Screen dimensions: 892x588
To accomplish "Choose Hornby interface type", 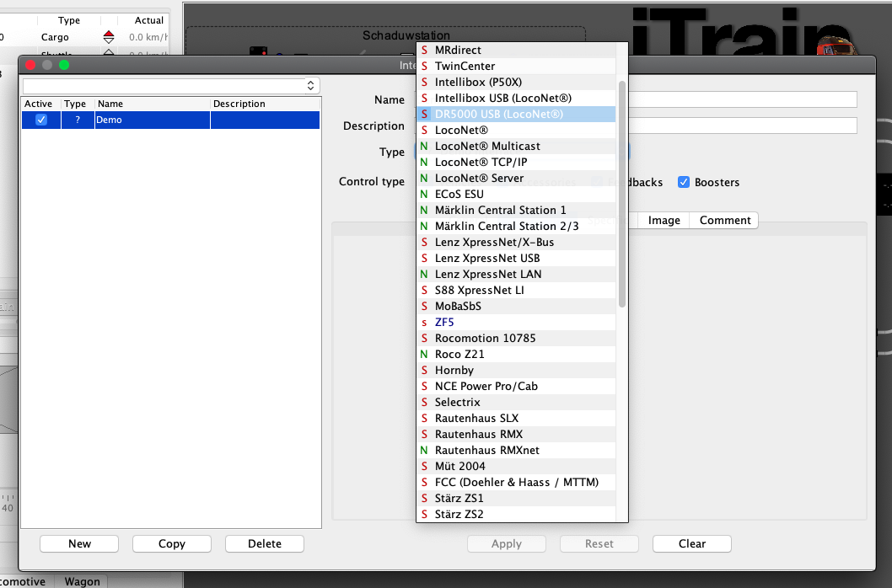I will tap(516, 370).
